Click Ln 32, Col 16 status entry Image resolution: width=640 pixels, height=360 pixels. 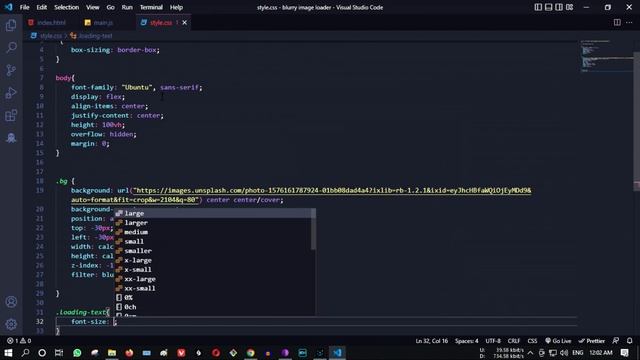click(431, 341)
